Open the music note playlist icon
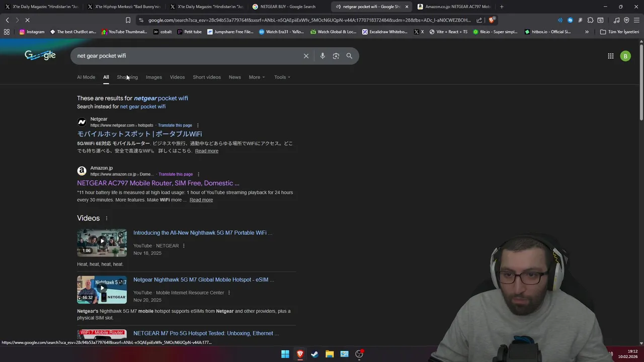Image resolution: width=644 pixels, height=362 pixels. coord(617,20)
